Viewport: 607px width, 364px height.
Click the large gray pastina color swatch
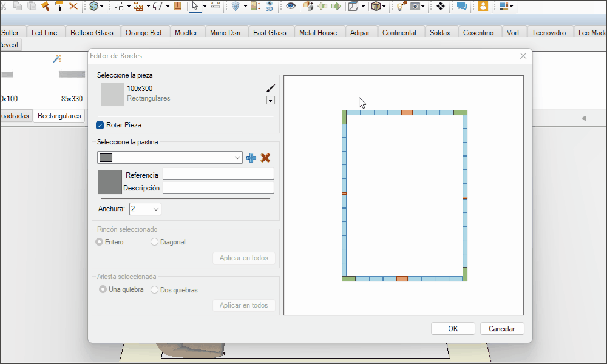[109, 182]
